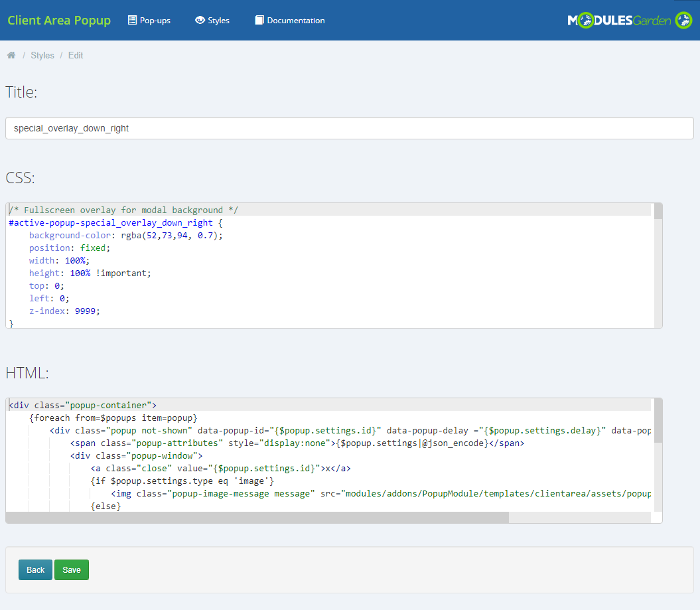Click the 'width: 100%;' line
Screen dimensions: 700x610
point(59,260)
